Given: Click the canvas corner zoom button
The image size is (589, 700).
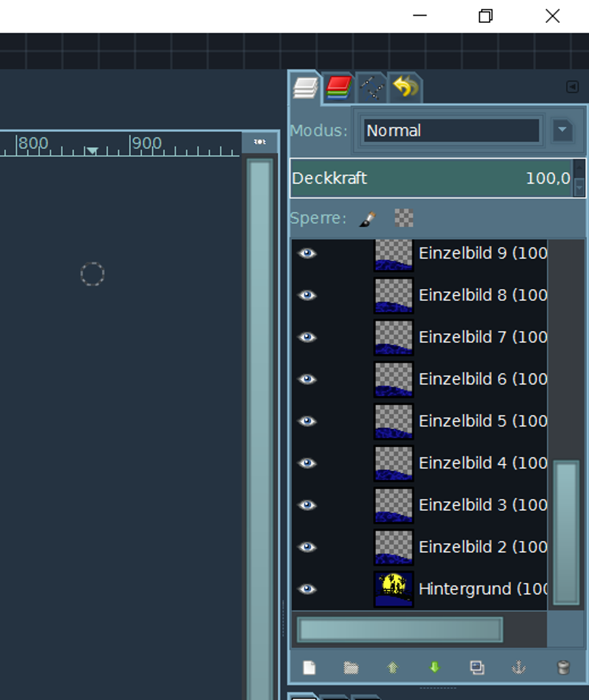Looking at the screenshot, I should tap(260, 142).
